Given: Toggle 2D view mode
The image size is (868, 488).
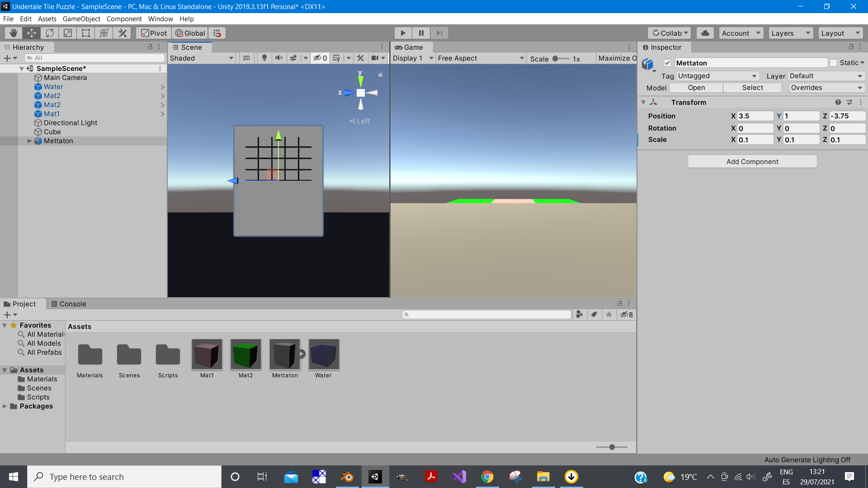Looking at the screenshot, I should tap(246, 58).
